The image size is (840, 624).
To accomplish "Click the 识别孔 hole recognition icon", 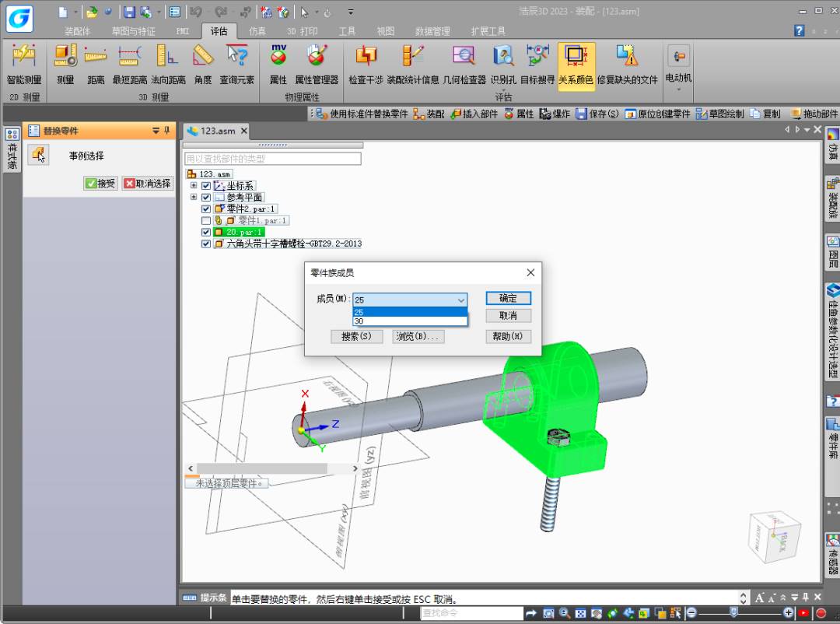I will (503, 58).
